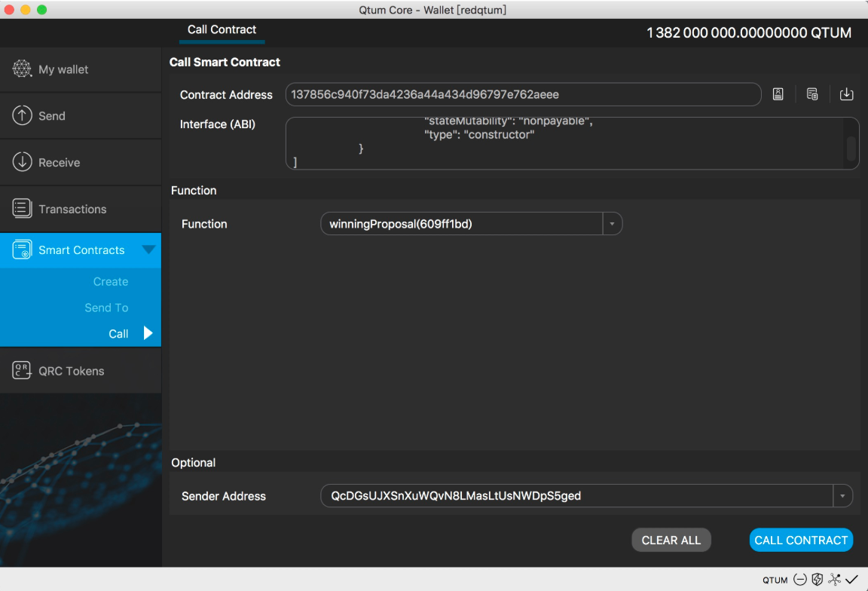868x591 pixels.
Task: Click the Transactions list icon
Action: tap(22, 208)
